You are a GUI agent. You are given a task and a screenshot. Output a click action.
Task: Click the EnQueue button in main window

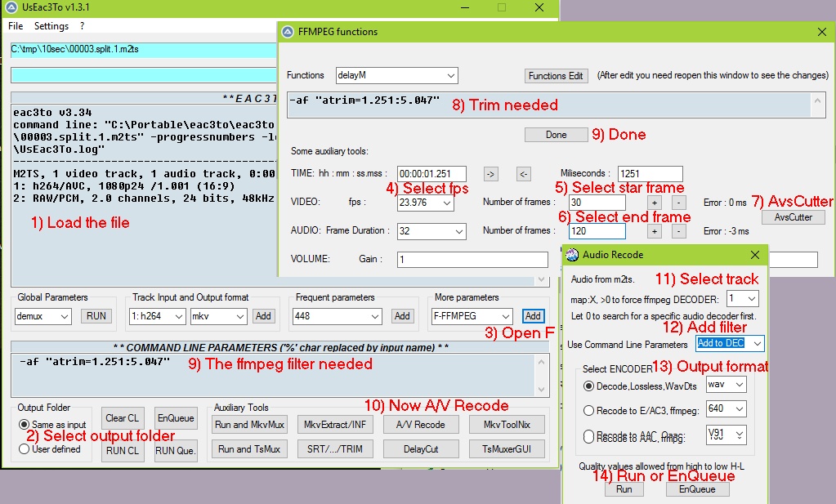(176, 418)
